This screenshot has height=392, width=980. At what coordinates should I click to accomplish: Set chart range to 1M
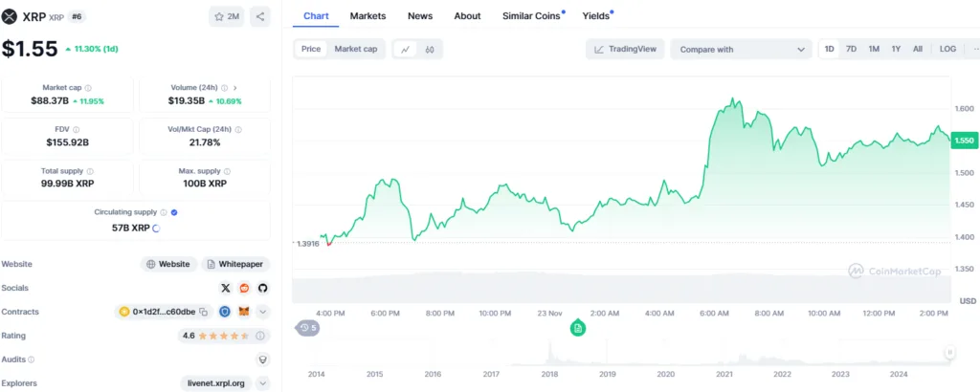[x=874, y=49]
